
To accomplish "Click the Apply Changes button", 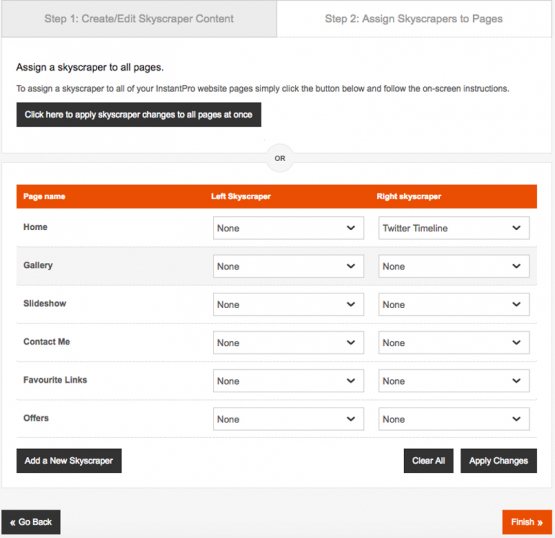I will [499, 461].
